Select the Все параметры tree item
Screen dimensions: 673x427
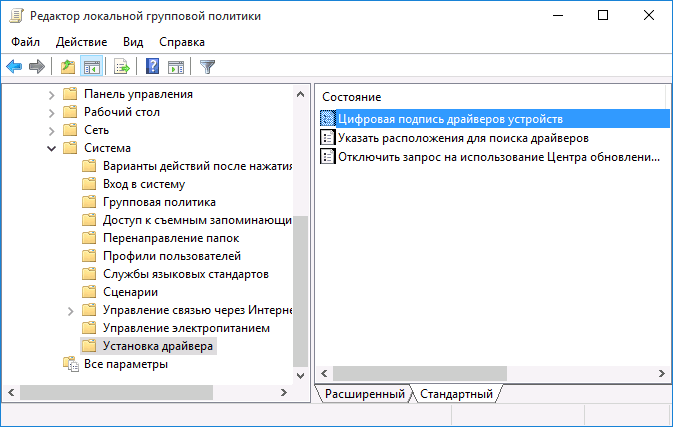click(x=125, y=364)
